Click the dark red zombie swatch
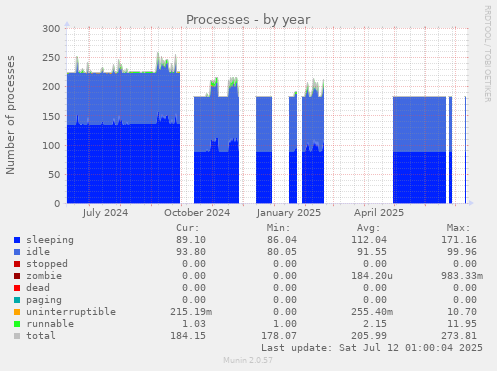The image size is (497, 371). (17, 276)
